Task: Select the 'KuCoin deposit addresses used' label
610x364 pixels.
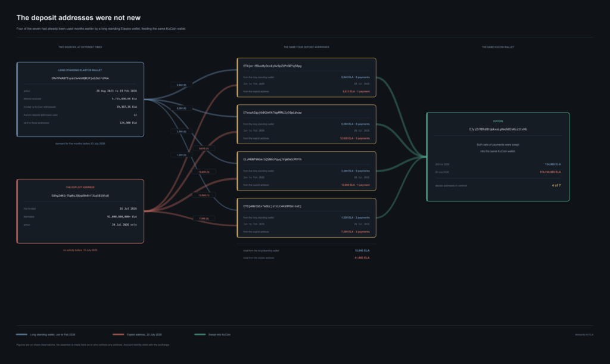Action: (41, 115)
